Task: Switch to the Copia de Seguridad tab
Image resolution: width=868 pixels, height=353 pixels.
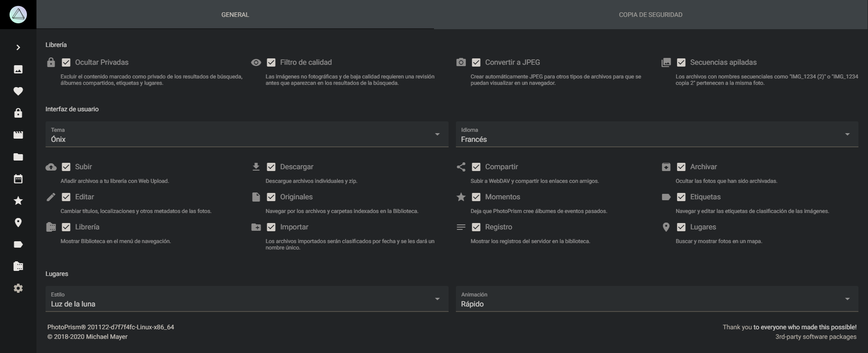Action: 651,15
